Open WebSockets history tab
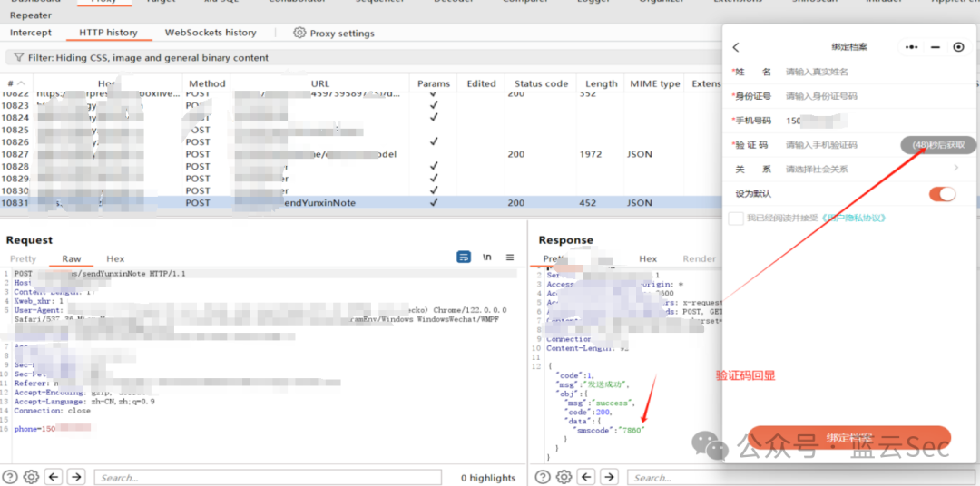This screenshot has width=980, height=486. coord(211,33)
